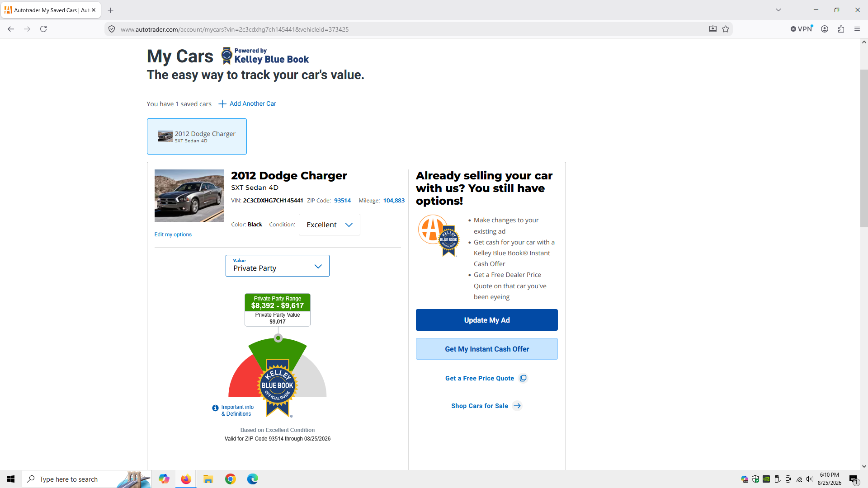868x488 pixels.
Task: Click the volume icon in system tray
Action: [x=809, y=479]
